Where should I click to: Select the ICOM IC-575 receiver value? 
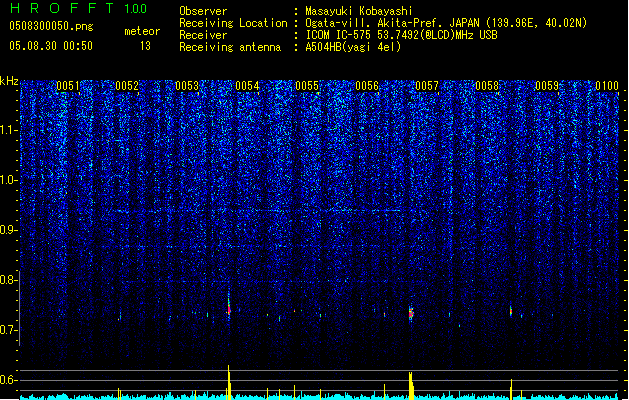[402, 35]
